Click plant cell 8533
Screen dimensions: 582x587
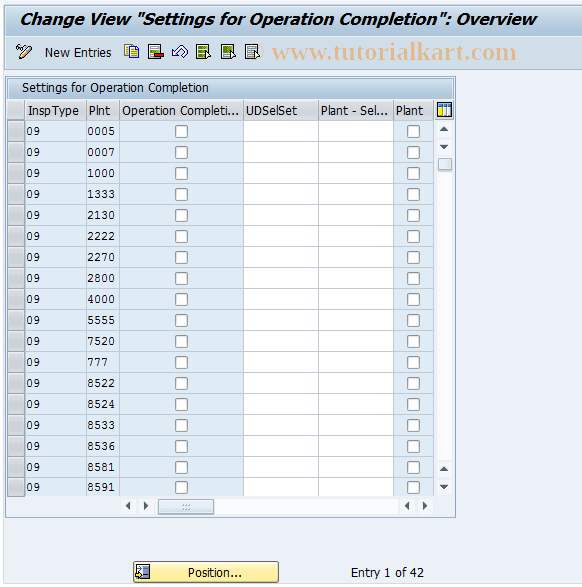click(103, 425)
